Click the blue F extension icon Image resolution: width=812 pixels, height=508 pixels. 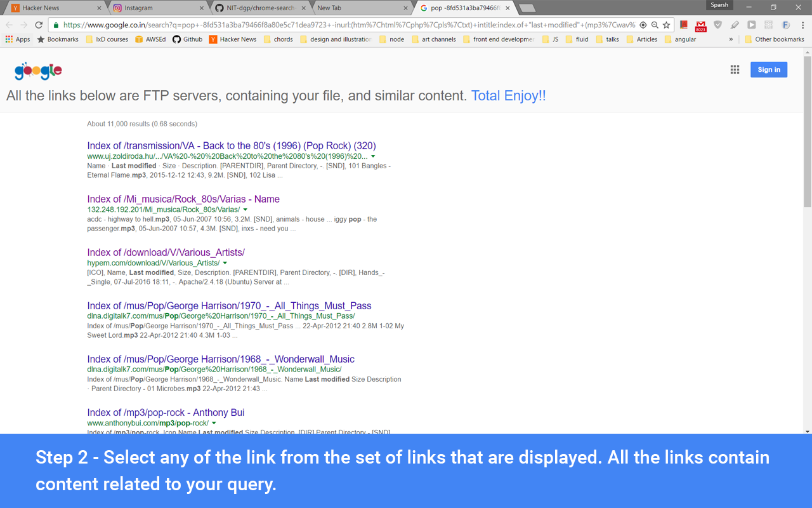pyautogui.click(x=785, y=25)
